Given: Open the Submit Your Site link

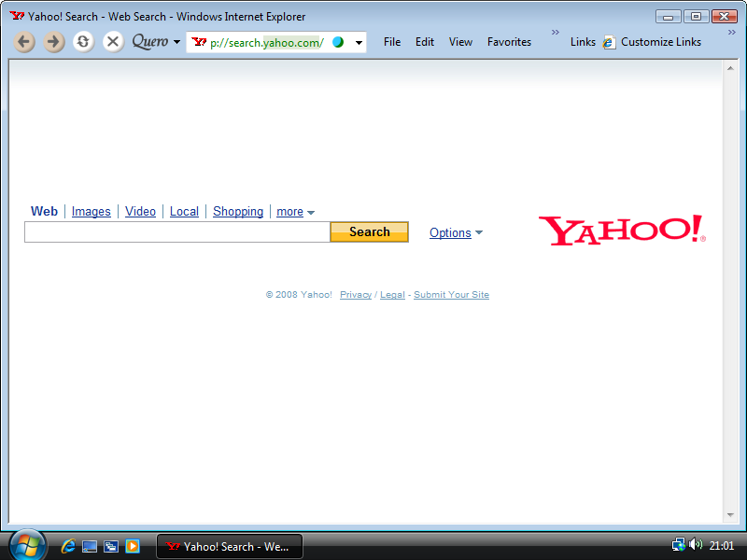Looking at the screenshot, I should tap(451, 295).
